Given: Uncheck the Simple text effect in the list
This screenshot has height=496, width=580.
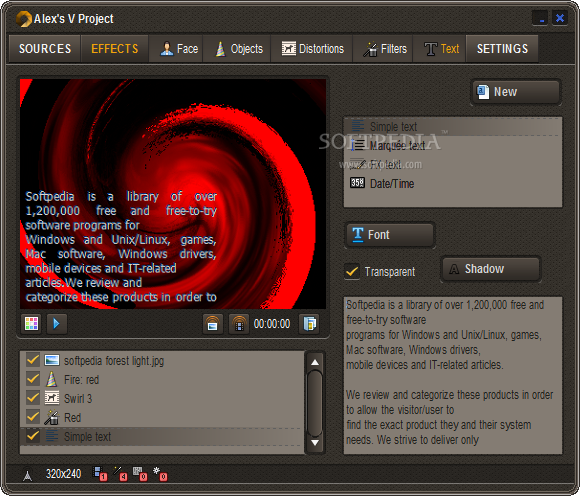Looking at the screenshot, I should click(33, 436).
